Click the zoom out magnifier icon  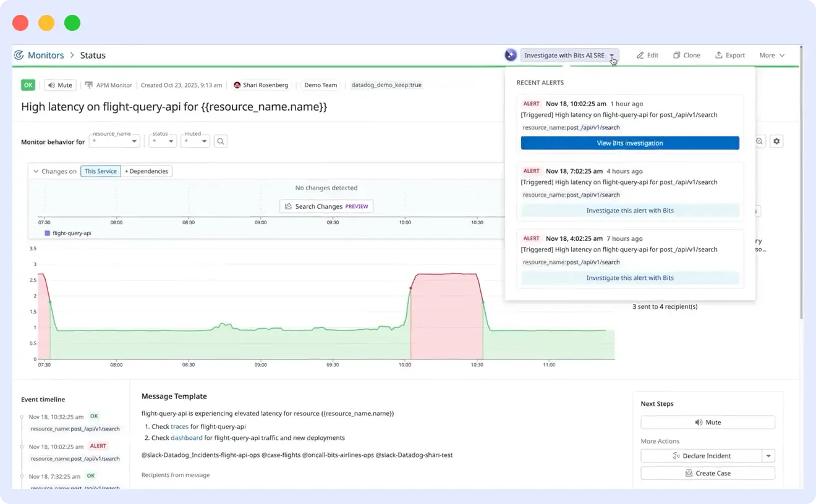click(x=760, y=141)
